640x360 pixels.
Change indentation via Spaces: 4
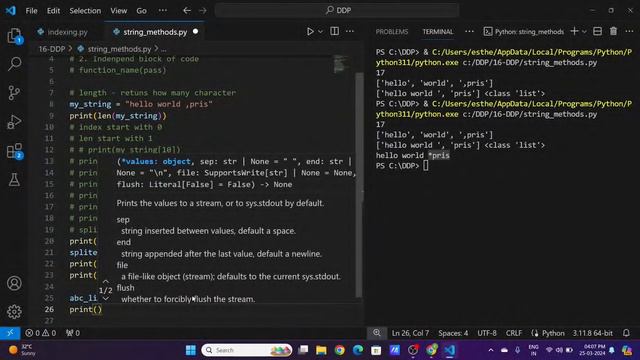click(453, 333)
